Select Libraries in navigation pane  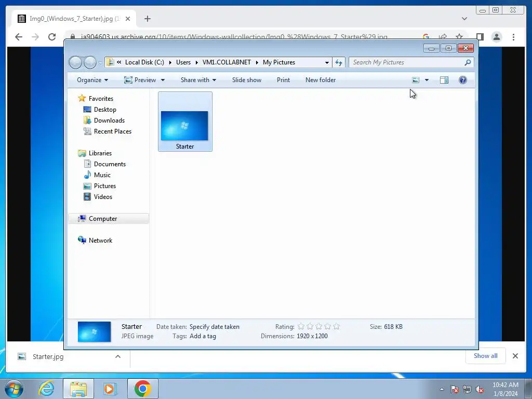[100, 153]
